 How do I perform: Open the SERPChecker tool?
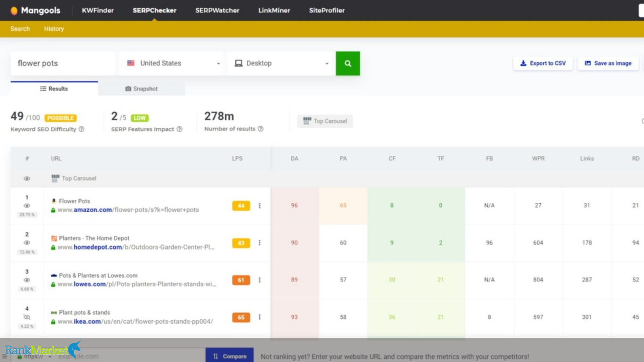pyautogui.click(x=154, y=11)
